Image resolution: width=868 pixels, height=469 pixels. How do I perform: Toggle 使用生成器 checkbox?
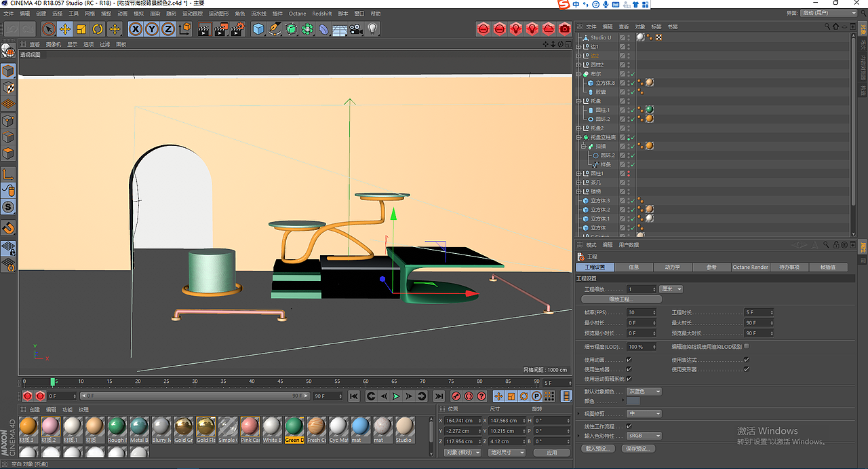629,369
